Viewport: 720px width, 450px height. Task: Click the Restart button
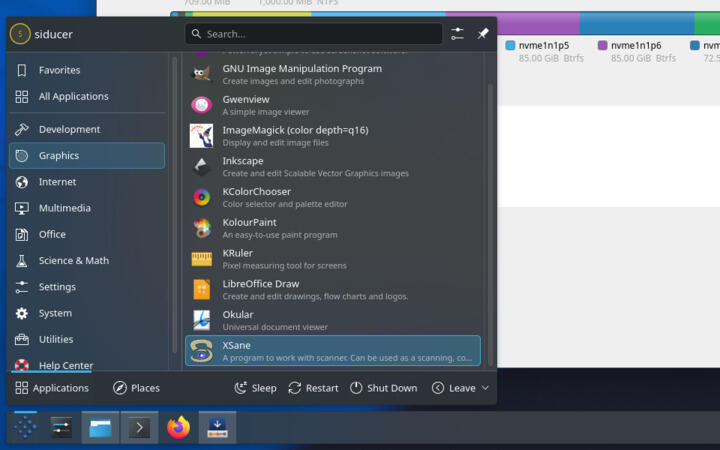pos(313,388)
